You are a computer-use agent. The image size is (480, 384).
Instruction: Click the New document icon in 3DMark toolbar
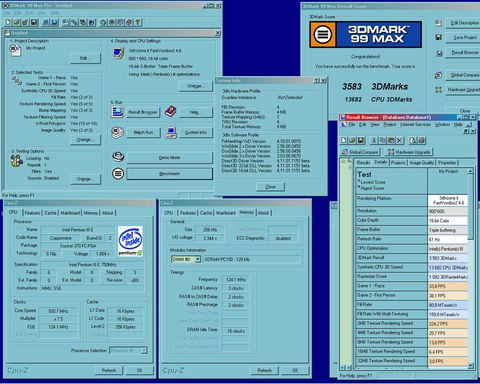point(8,22)
